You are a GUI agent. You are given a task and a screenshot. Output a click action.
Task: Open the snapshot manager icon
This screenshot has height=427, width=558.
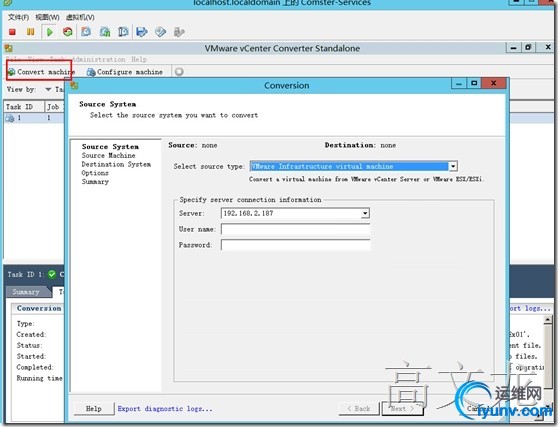tap(123, 32)
